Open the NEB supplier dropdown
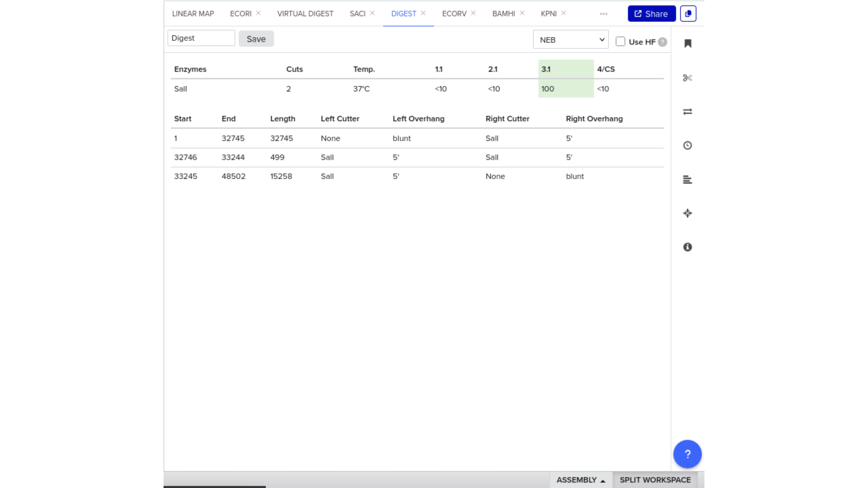The height and width of the screenshot is (488, 868). [x=571, y=40]
